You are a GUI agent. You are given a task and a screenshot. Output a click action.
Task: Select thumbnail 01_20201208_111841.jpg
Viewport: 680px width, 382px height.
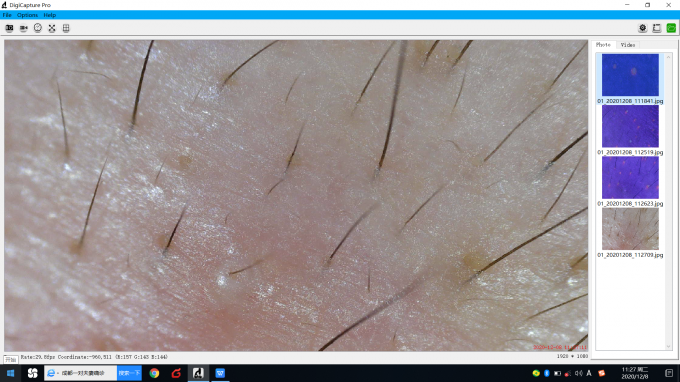[630, 78]
